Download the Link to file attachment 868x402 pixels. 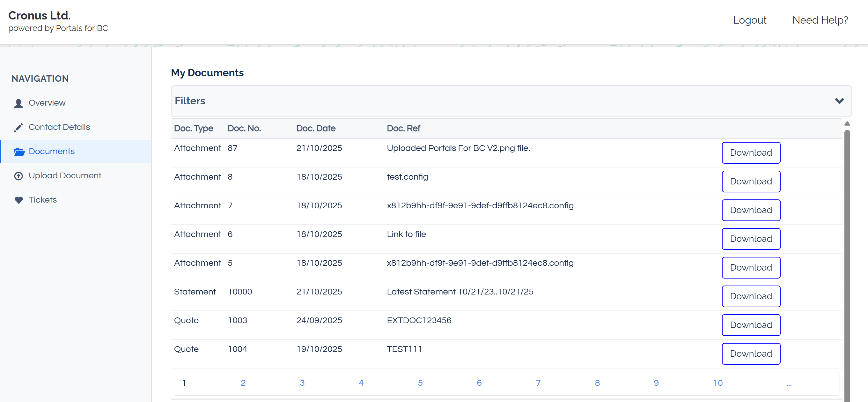point(751,239)
